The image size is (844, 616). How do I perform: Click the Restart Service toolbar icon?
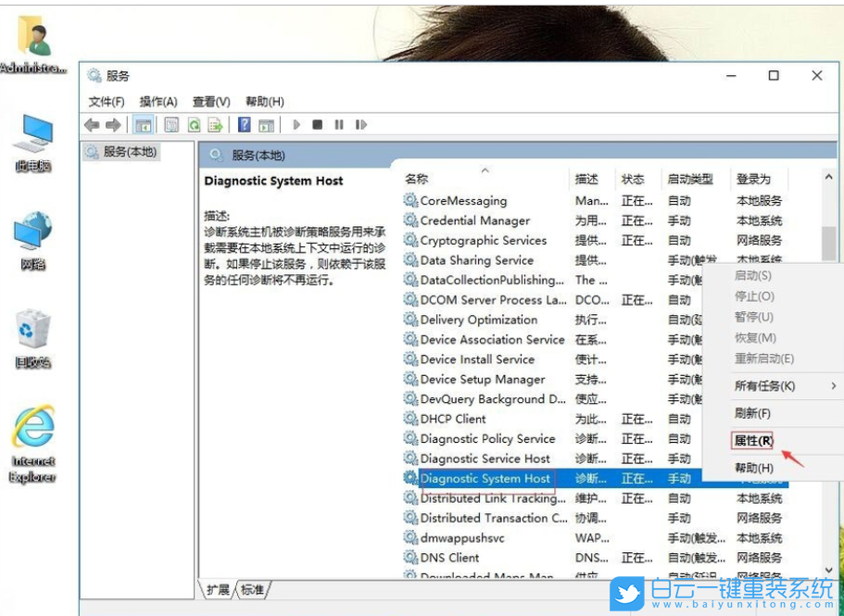(x=360, y=125)
